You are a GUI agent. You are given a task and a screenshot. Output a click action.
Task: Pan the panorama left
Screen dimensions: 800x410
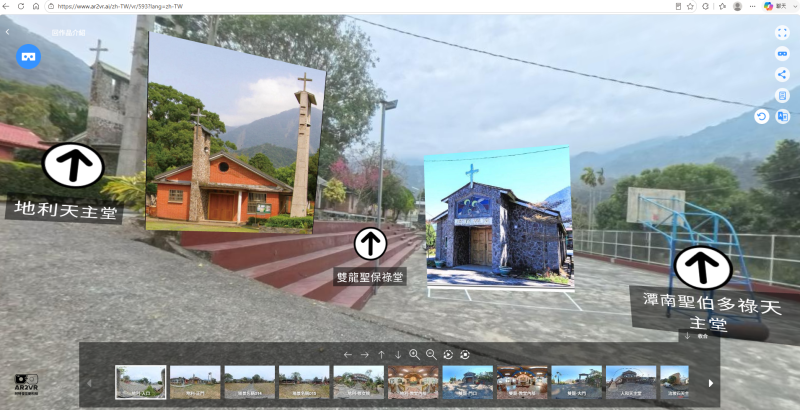[347, 355]
